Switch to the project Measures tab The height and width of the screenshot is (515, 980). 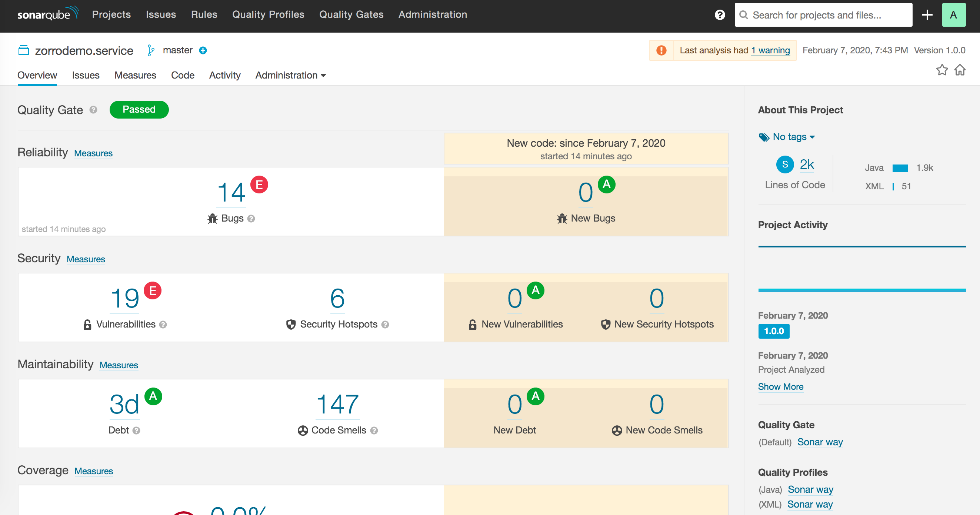(x=136, y=75)
